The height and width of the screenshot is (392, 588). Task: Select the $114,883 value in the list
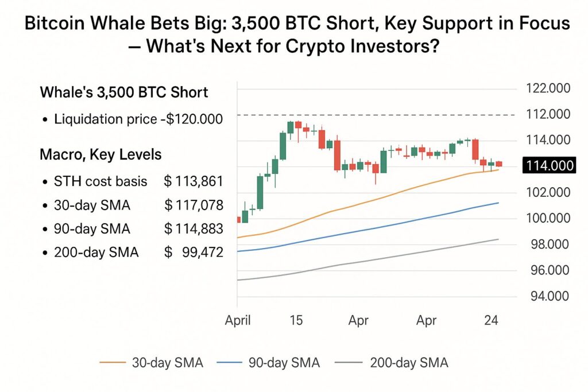[x=193, y=228]
